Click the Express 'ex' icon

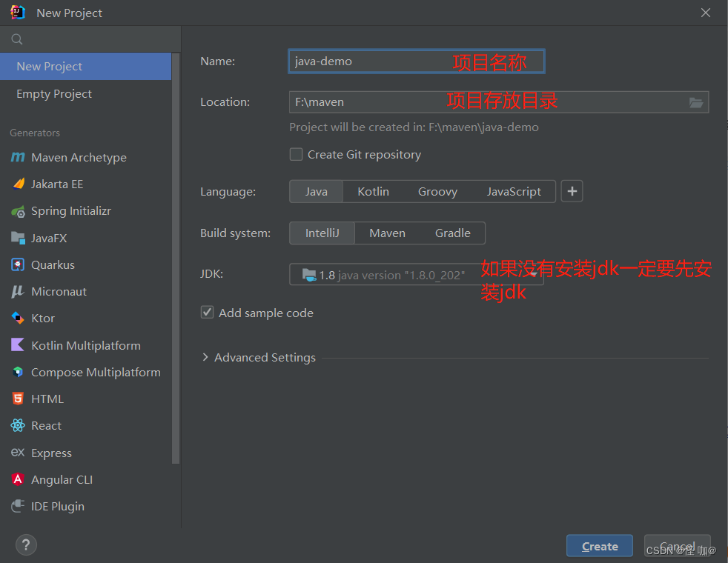[x=18, y=452]
